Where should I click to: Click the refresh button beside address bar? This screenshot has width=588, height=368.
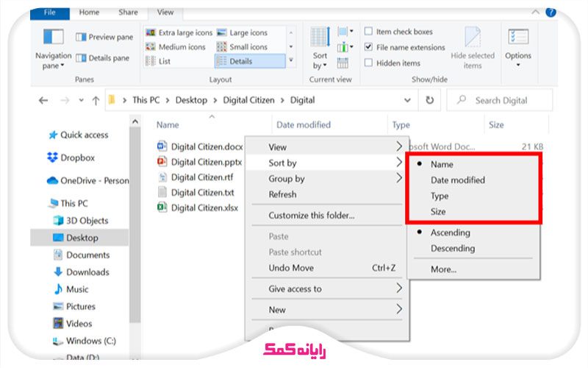pos(430,100)
